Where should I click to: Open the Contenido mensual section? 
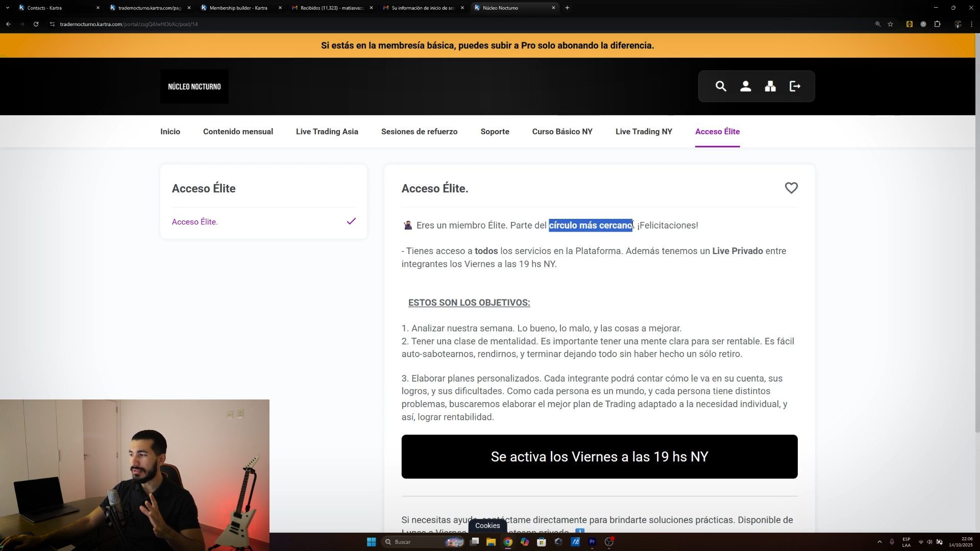pos(238,132)
